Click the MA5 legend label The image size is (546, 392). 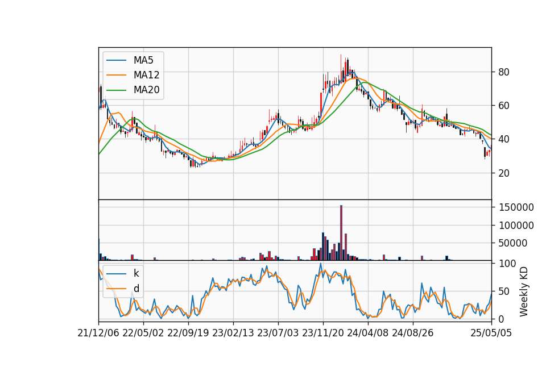(x=143, y=60)
